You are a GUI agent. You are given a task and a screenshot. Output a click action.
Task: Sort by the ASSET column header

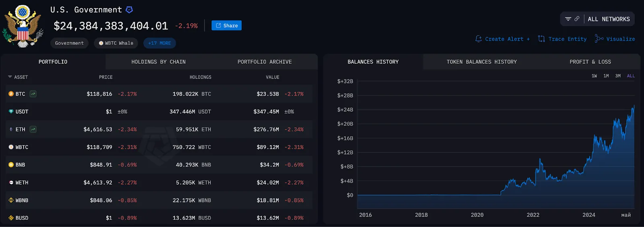[x=19, y=77]
